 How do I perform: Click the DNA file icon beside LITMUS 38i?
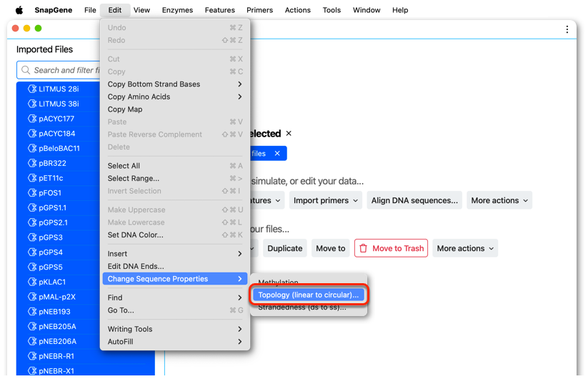pyautogui.click(x=32, y=104)
